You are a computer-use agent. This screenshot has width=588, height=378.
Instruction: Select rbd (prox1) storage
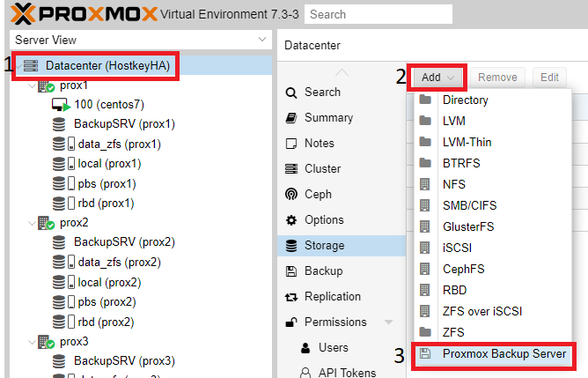[x=106, y=204]
